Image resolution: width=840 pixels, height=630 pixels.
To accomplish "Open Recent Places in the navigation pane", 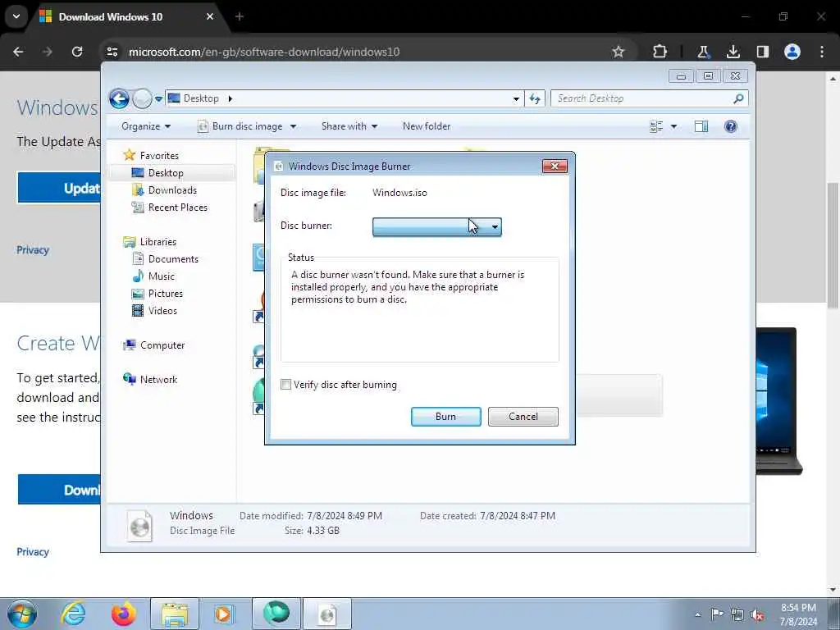I will (x=177, y=208).
